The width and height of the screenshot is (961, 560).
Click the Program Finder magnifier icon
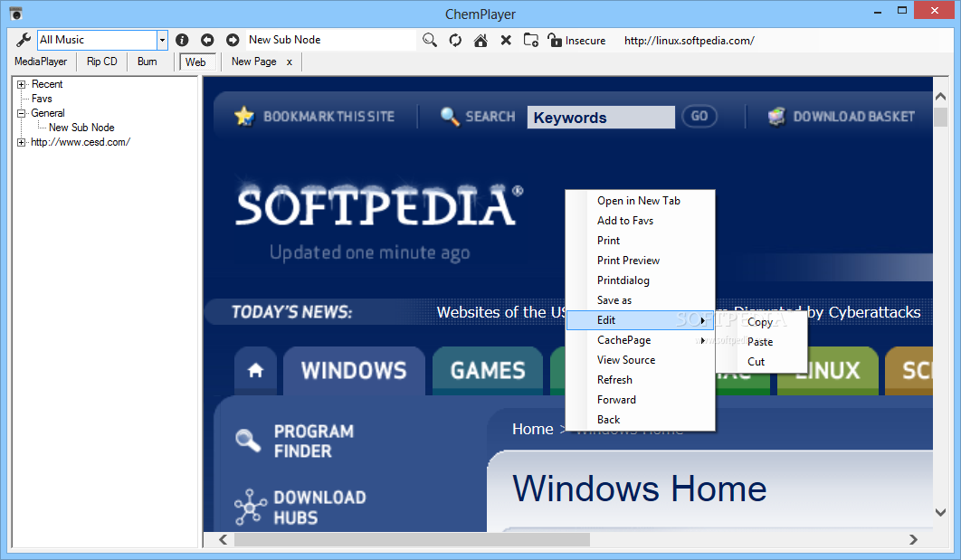point(248,440)
